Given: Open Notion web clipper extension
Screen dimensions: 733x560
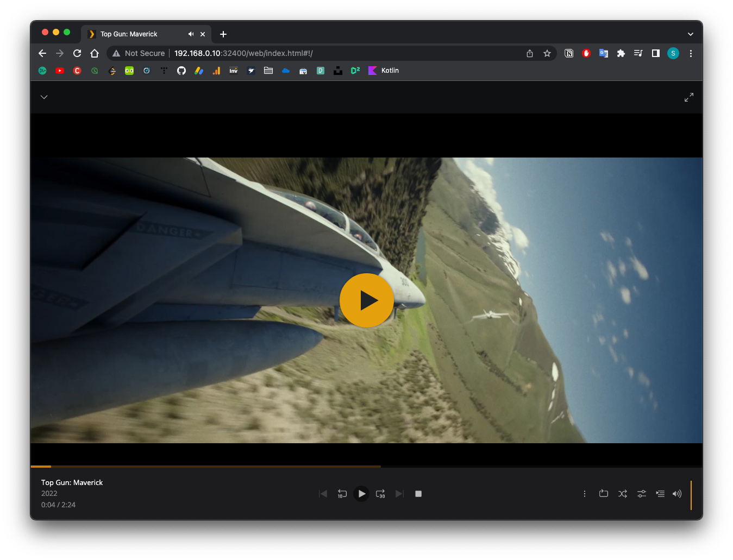Looking at the screenshot, I should click(569, 53).
